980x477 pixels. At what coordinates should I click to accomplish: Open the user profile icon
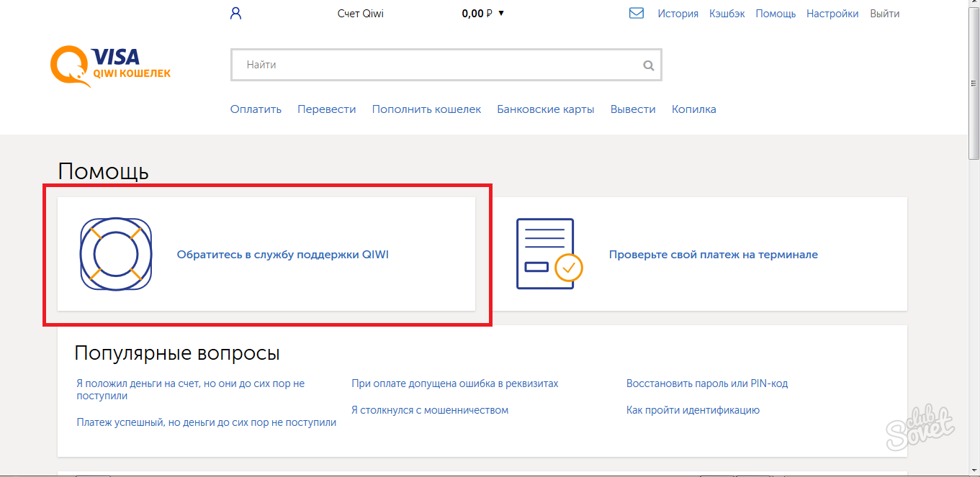click(235, 13)
